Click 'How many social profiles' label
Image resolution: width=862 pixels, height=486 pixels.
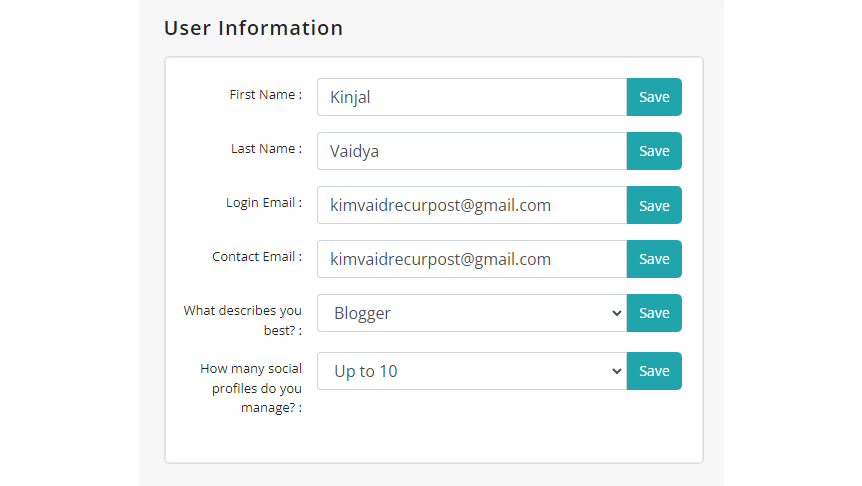pos(251,388)
